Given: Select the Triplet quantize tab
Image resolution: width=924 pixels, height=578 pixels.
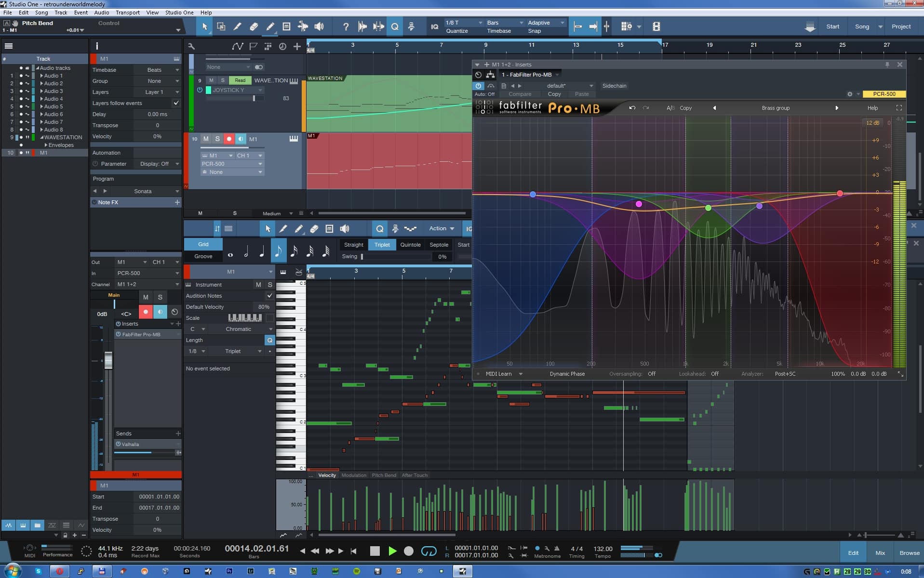Looking at the screenshot, I should [382, 245].
